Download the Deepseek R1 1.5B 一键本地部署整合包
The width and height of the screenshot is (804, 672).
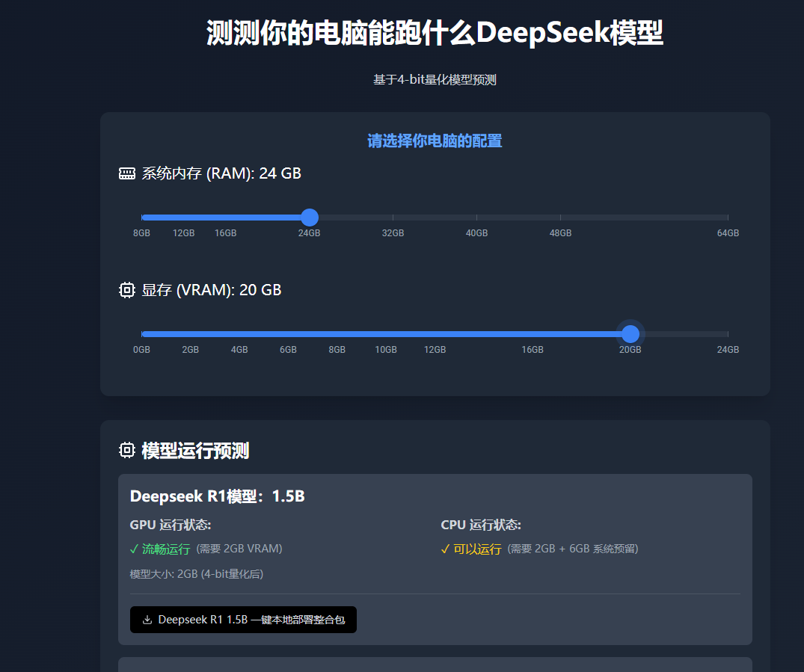(x=243, y=620)
